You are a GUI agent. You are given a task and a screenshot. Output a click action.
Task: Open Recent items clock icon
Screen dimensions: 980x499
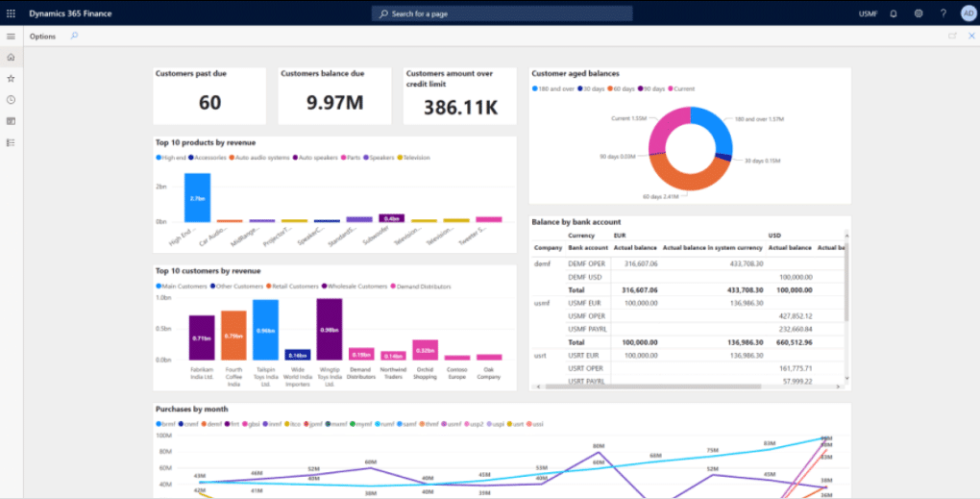(11, 99)
